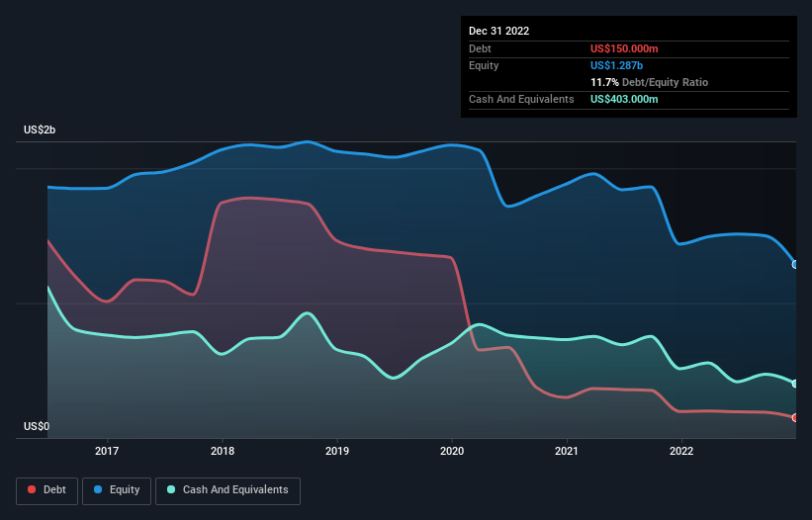This screenshot has height=520, width=812.
Task: Click the 11.7% Debt/Equity Ratio text
Action: [x=649, y=82]
